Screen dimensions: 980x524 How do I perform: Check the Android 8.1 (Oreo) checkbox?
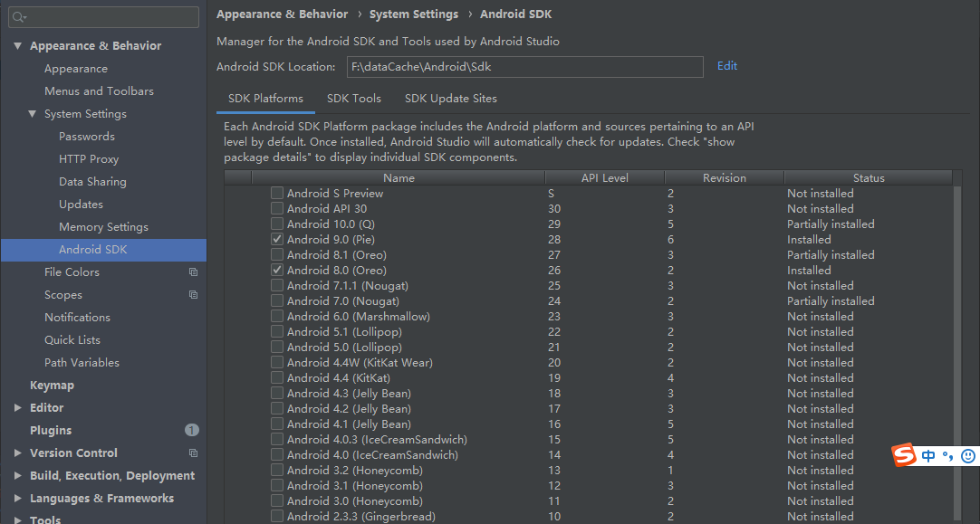tap(277, 255)
